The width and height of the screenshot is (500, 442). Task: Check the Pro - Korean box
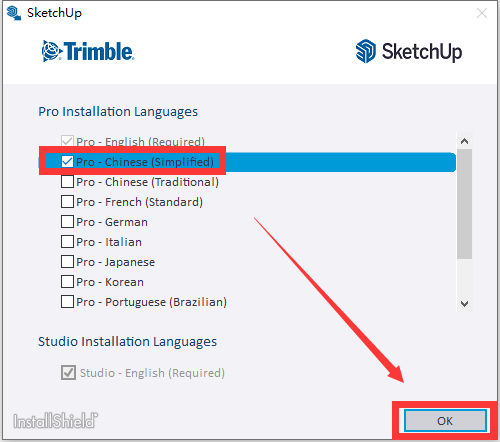[67, 282]
